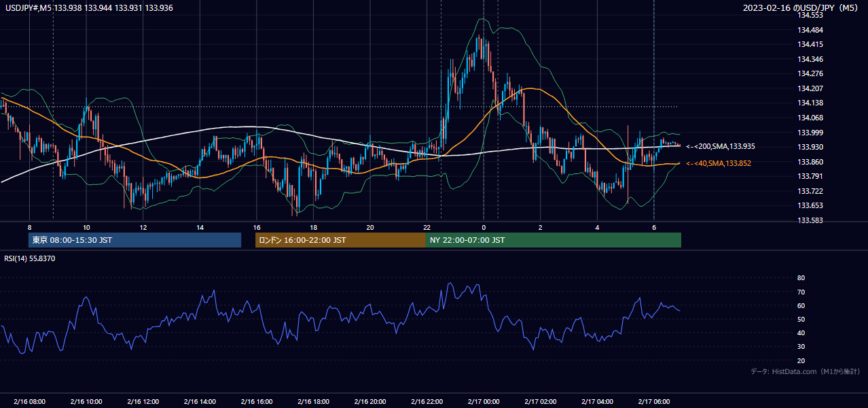
Task: Click hour mark 18 under the price chart
Action: tap(313, 227)
